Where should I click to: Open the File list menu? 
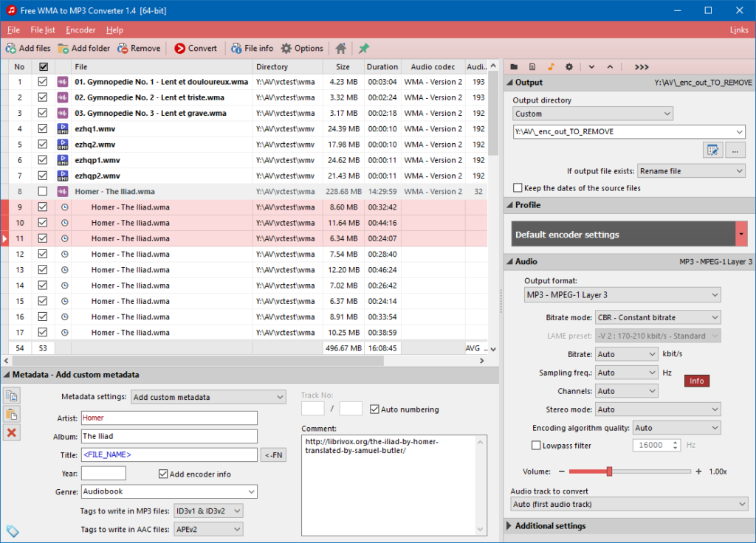(x=42, y=30)
